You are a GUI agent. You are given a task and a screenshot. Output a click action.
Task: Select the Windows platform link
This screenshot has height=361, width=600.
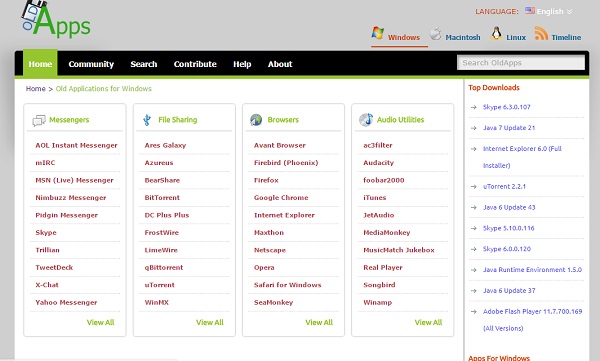[404, 37]
